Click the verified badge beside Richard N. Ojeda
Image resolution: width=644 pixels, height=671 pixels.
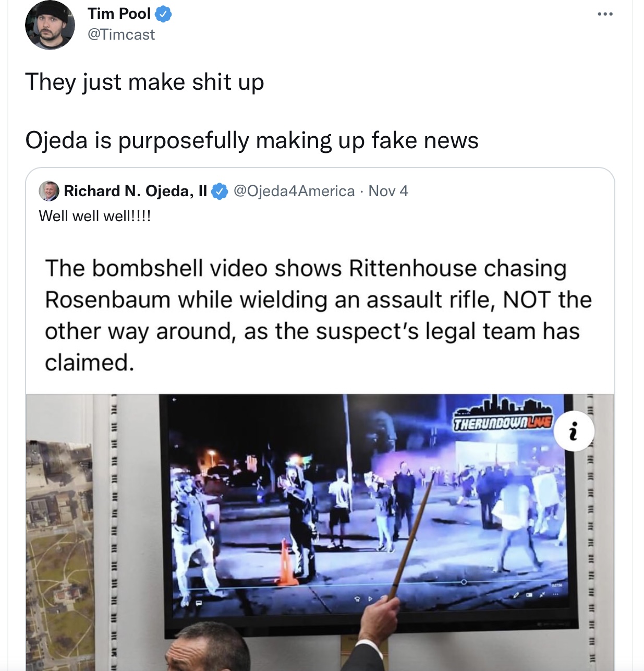[220, 191]
